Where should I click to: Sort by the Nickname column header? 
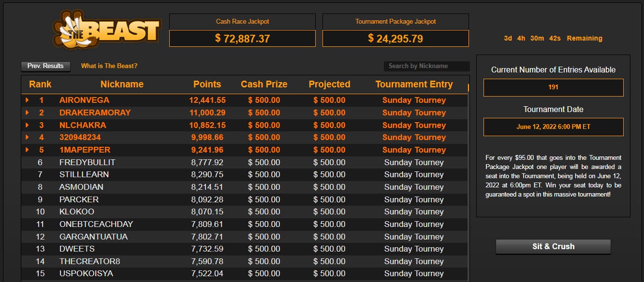[122, 85]
